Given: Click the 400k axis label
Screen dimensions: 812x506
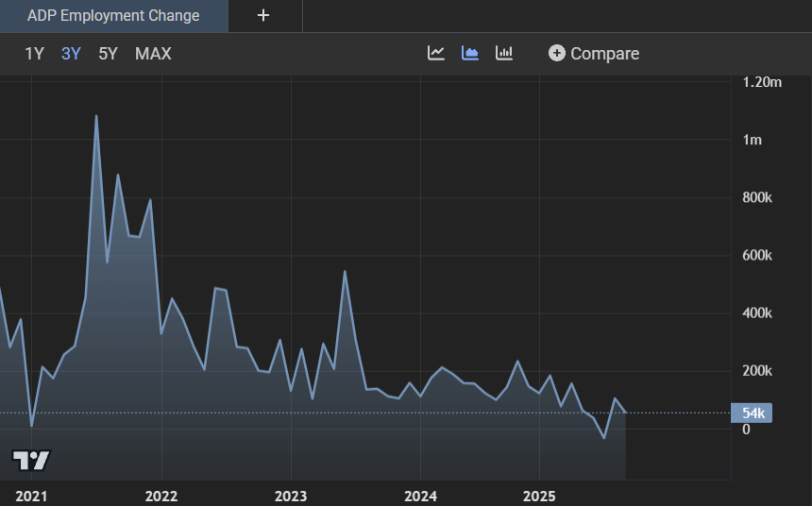Looking at the screenshot, I should click(x=756, y=312).
